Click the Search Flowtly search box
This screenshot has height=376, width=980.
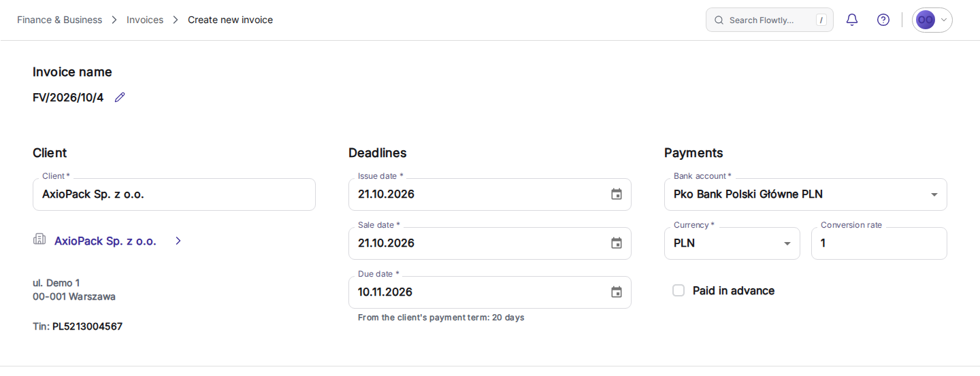tap(770, 20)
